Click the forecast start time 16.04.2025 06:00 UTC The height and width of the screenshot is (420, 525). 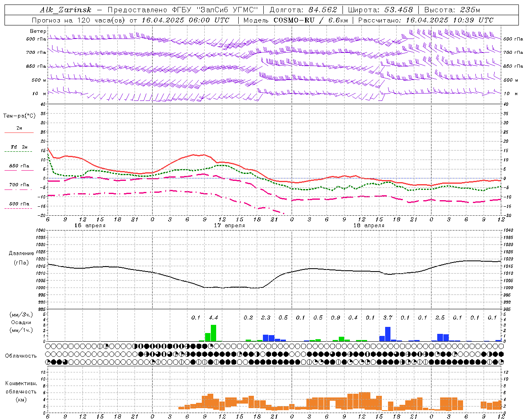coord(185,20)
